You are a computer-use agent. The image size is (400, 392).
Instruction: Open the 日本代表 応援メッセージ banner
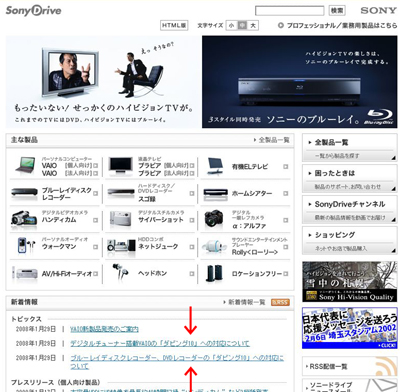point(350,328)
